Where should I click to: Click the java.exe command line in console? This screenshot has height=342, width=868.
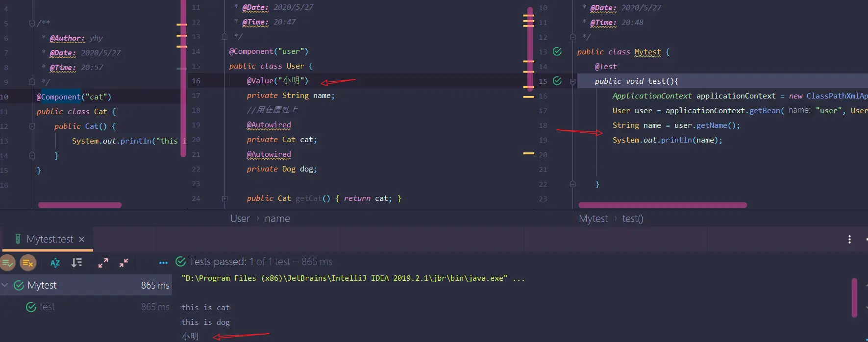[x=353, y=278]
